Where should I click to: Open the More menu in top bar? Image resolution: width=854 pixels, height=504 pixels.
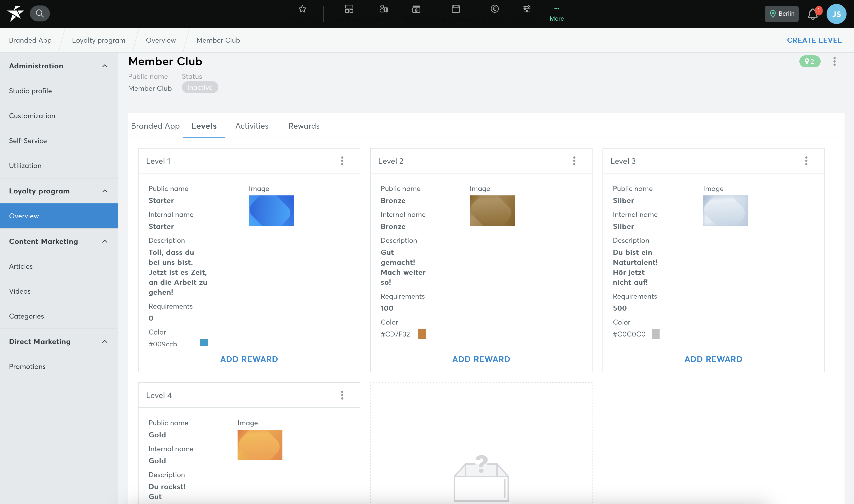(x=557, y=14)
